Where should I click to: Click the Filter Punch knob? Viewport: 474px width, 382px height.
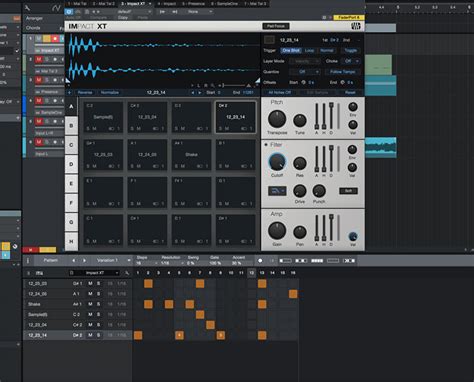pos(319,191)
